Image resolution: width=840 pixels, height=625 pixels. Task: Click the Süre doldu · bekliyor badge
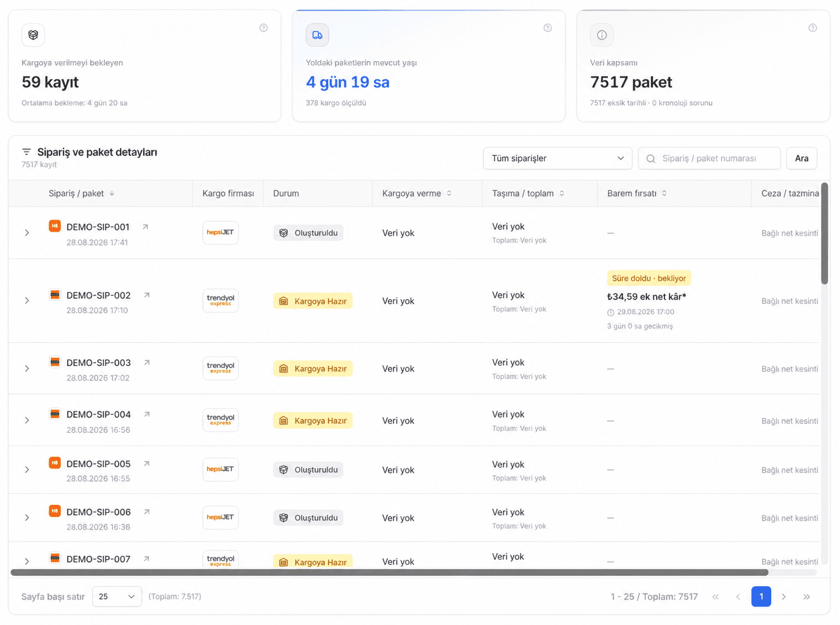(x=649, y=278)
